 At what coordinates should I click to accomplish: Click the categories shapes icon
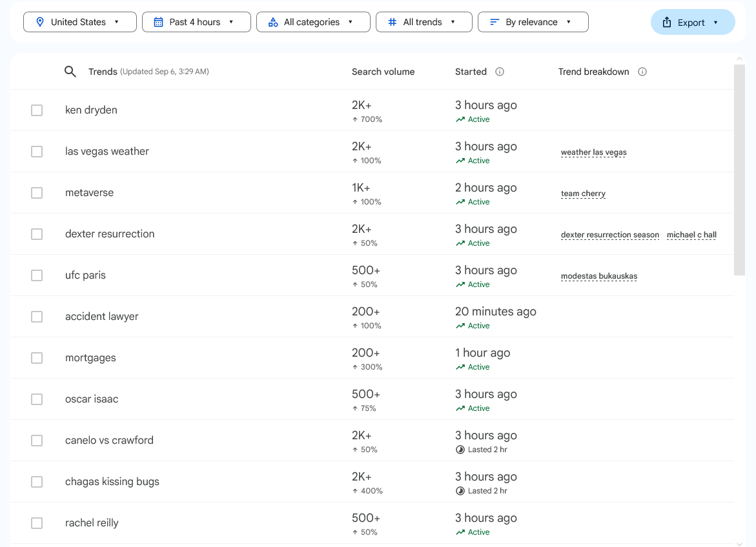273,22
